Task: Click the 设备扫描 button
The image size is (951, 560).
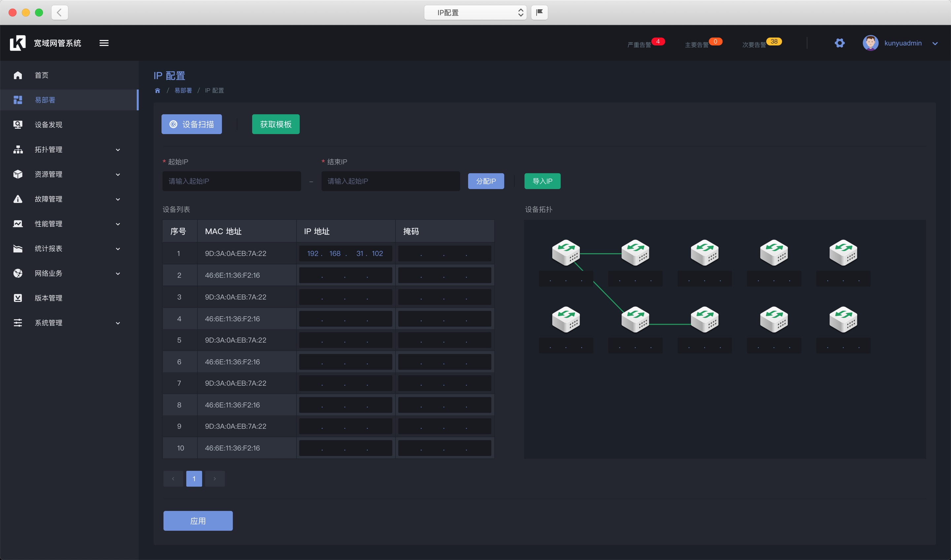Action: (x=191, y=124)
